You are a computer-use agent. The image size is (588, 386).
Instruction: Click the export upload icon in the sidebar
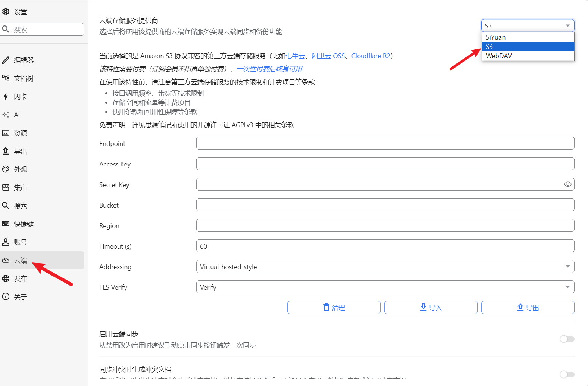(x=6, y=151)
